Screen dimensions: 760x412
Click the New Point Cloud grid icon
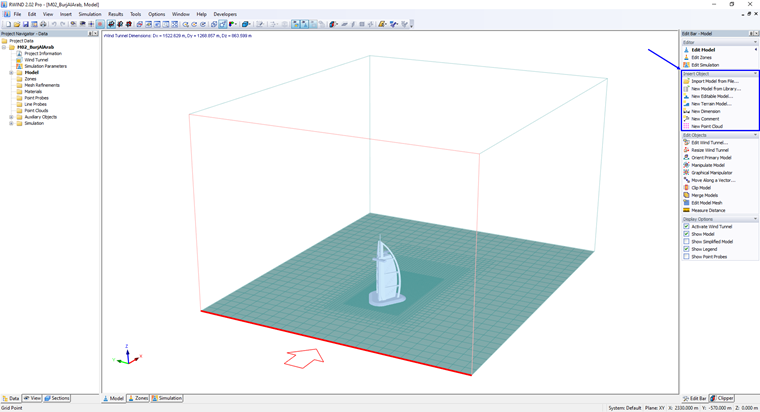[x=686, y=126]
